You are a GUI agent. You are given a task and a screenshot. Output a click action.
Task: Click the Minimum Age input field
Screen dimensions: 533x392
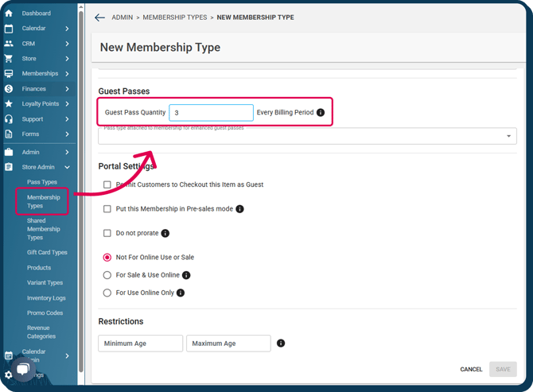[141, 343]
